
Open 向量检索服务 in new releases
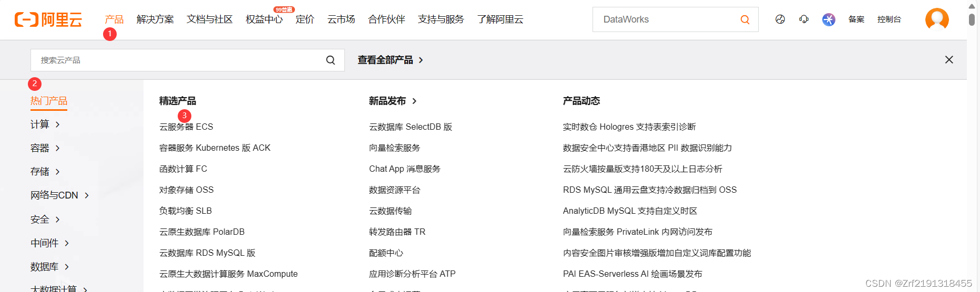pos(395,148)
